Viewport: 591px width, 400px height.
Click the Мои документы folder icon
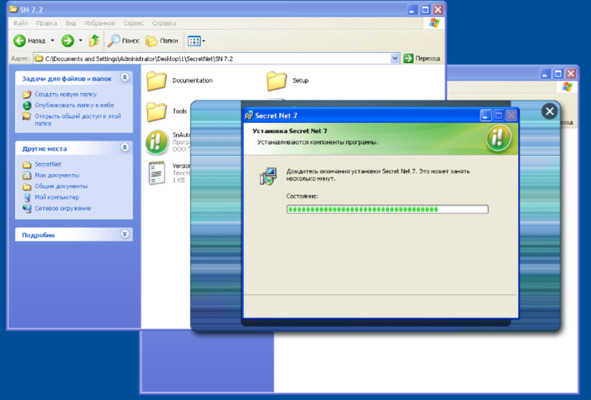[x=27, y=175]
